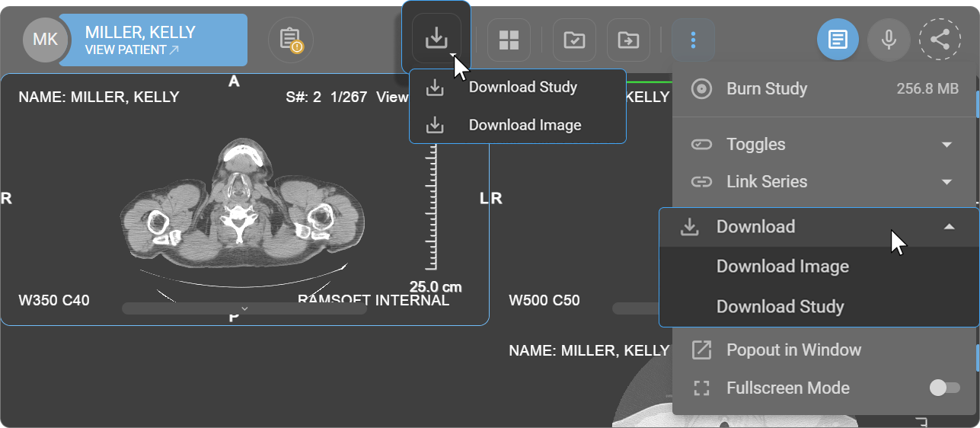
Task: Collapse the Download section arrow
Action: pos(949,227)
